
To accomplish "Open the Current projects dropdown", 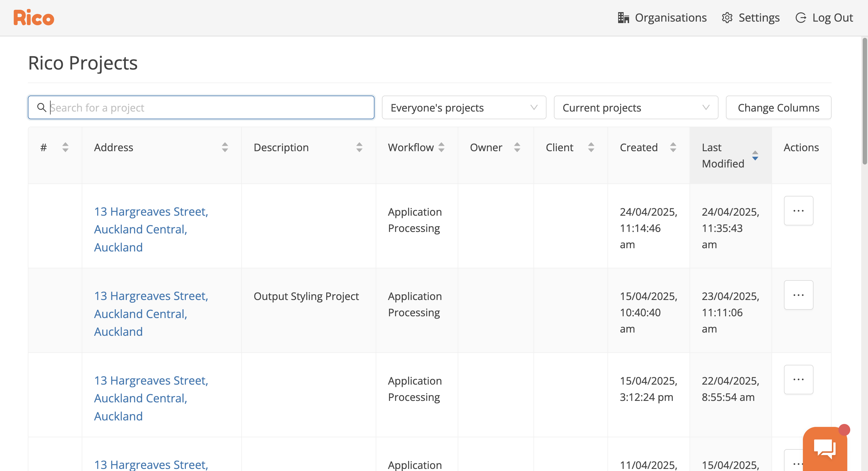I will coord(636,107).
